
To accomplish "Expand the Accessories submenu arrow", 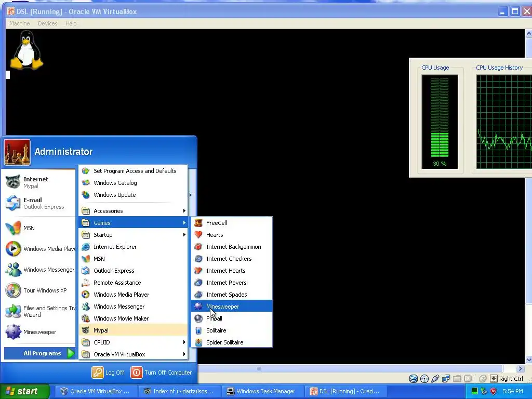I will click(184, 211).
